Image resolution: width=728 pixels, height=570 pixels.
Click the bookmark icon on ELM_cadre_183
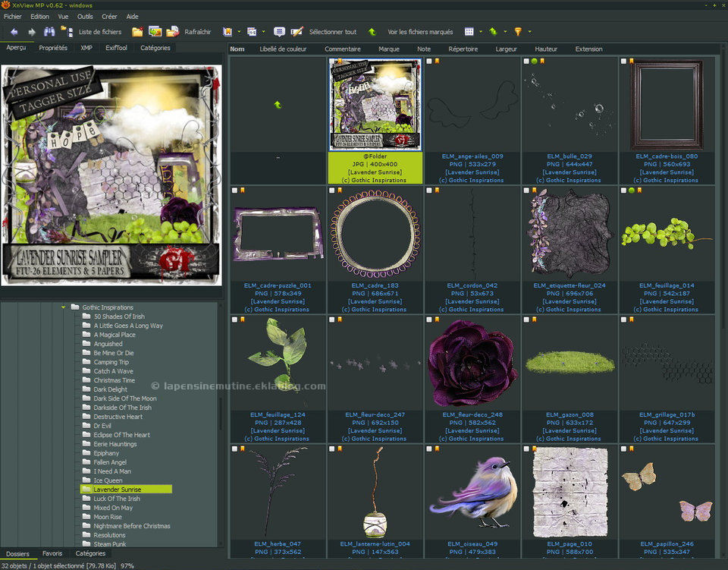point(340,190)
